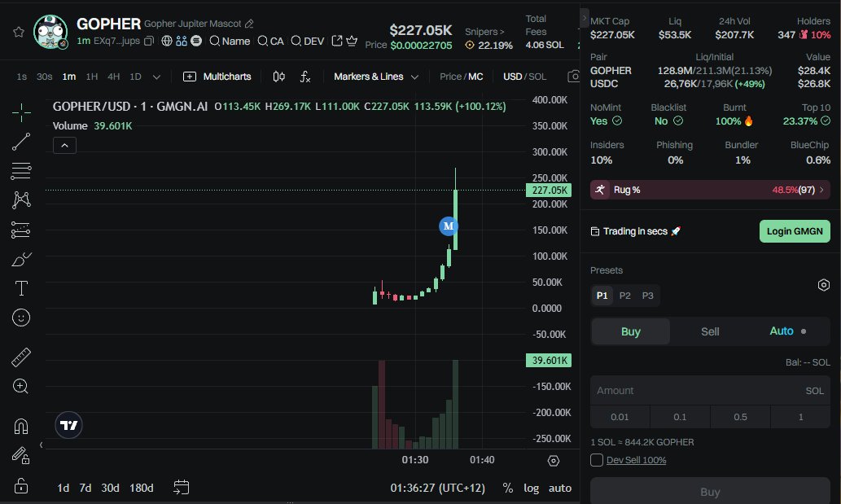Click the Login GMGN button
This screenshot has height=504, width=841.
tap(795, 231)
